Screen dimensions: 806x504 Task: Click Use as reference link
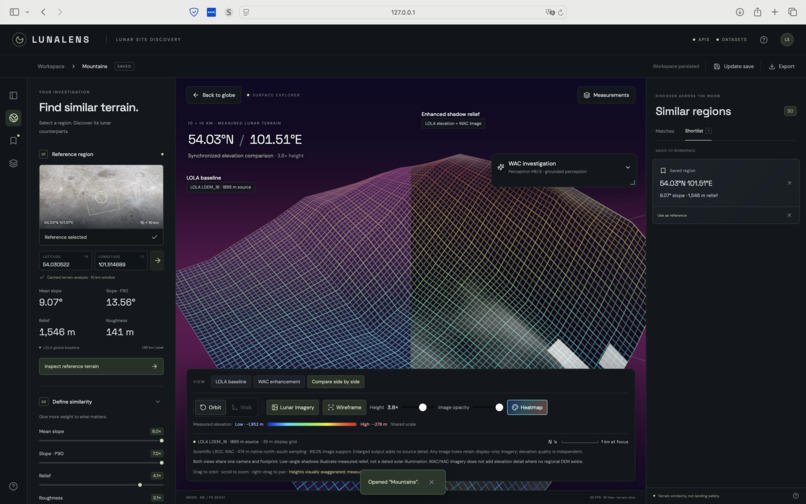[x=672, y=215]
